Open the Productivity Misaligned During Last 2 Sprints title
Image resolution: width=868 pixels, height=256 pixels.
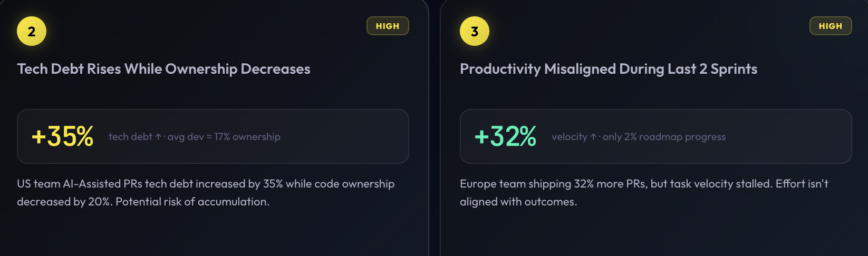pos(609,69)
